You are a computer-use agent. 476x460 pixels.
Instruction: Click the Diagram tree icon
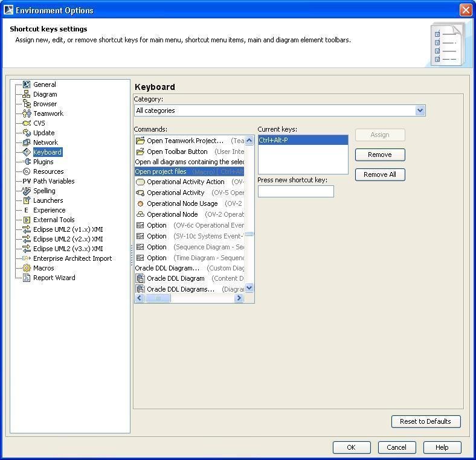point(27,94)
